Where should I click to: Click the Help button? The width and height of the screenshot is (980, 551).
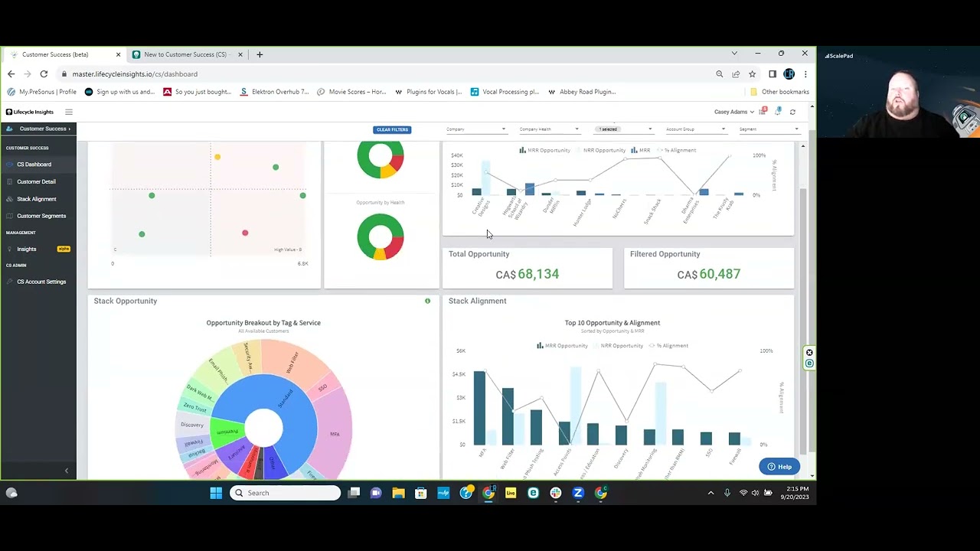tap(779, 467)
